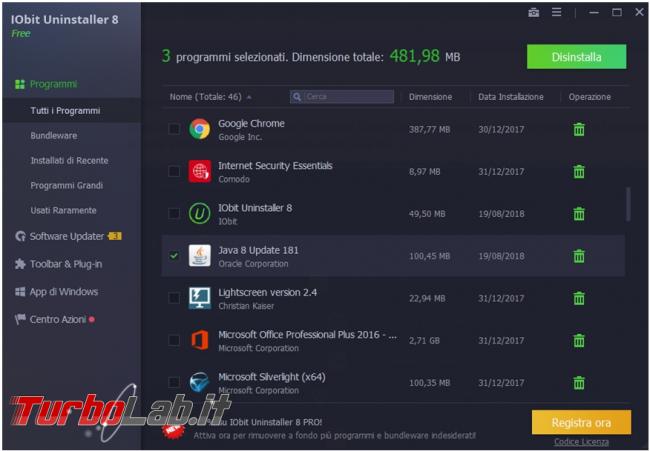Click the Disinstalla button
This screenshot has width=650, height=451.
pyautogui.click(x=576, y=57)
